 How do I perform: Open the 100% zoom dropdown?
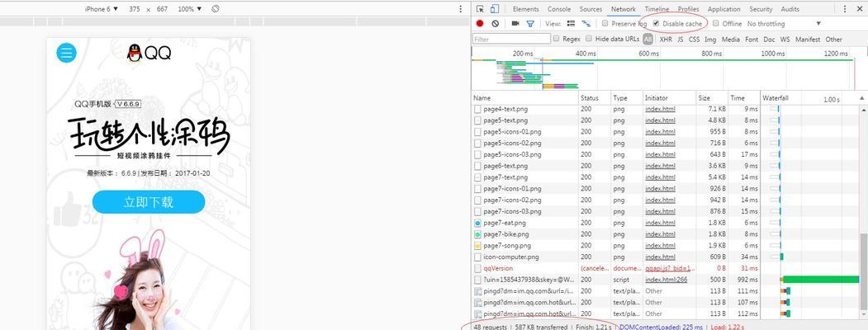point(190,9)
